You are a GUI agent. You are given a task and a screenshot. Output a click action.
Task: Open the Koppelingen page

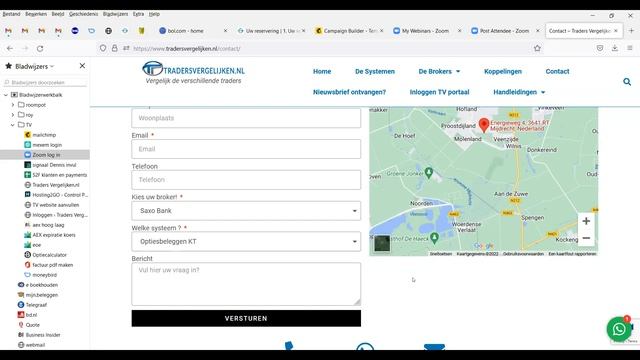click(x=503, y=71)
